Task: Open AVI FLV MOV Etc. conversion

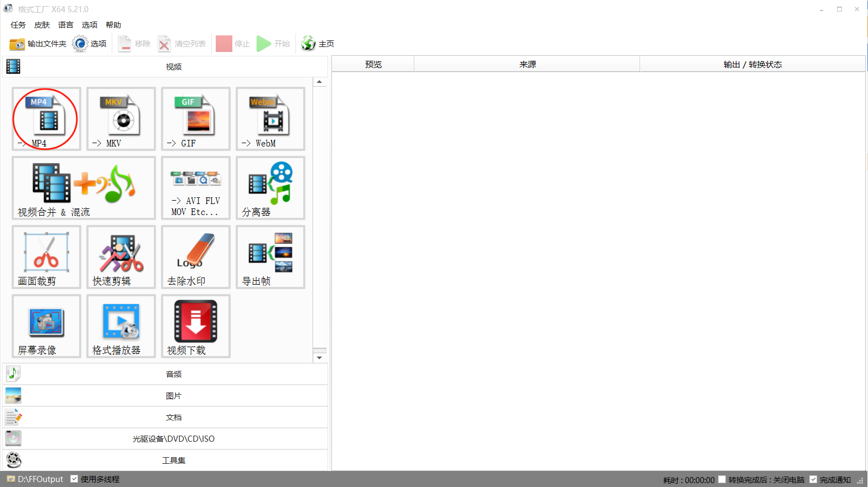Action: 196,188
